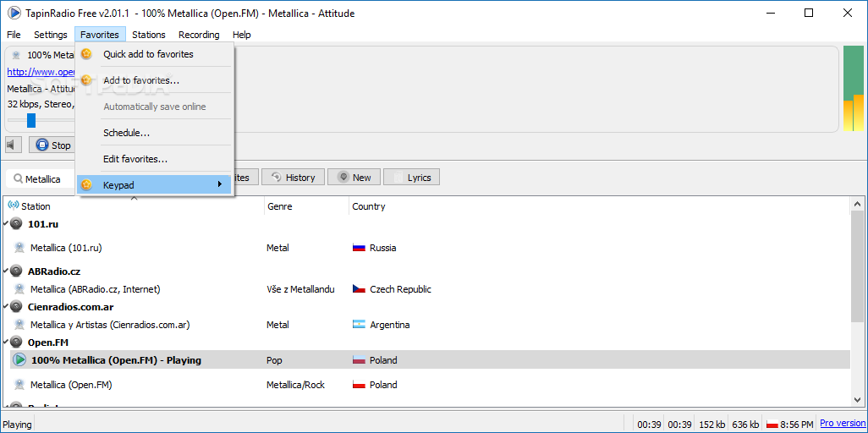This screenshot has width=868, height=433.
Task: Click the Metallica/Rock genre cell
Action: pyautogui.click(x=295, y=384)
